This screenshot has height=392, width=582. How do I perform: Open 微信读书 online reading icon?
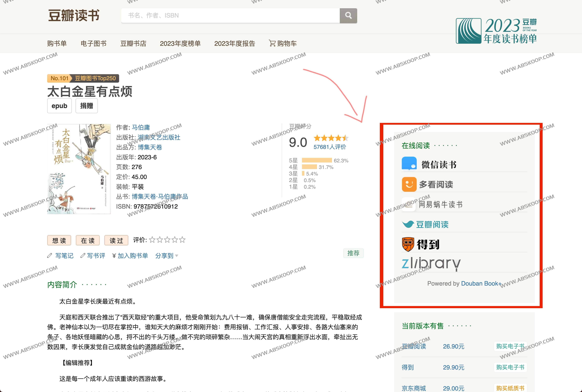(409, 164)
